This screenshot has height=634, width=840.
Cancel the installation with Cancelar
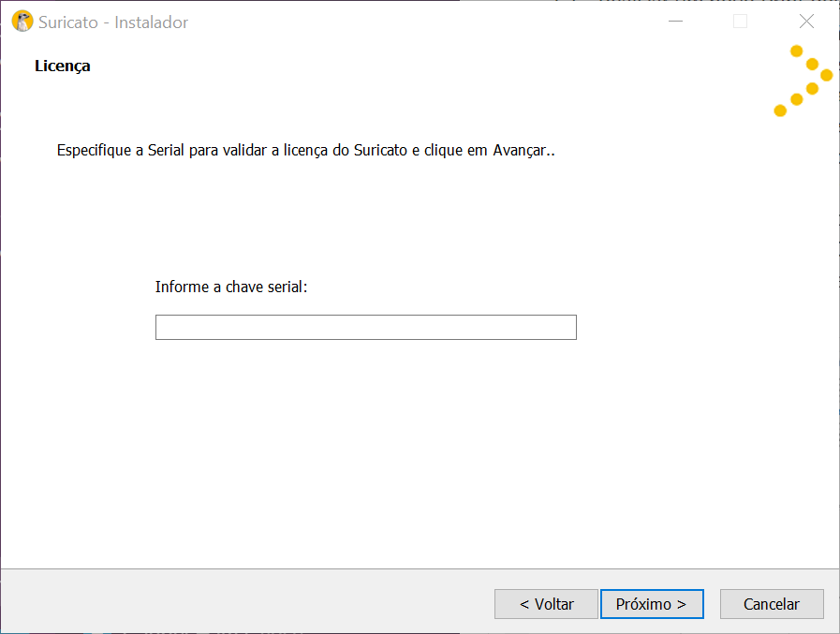point(772,604)
